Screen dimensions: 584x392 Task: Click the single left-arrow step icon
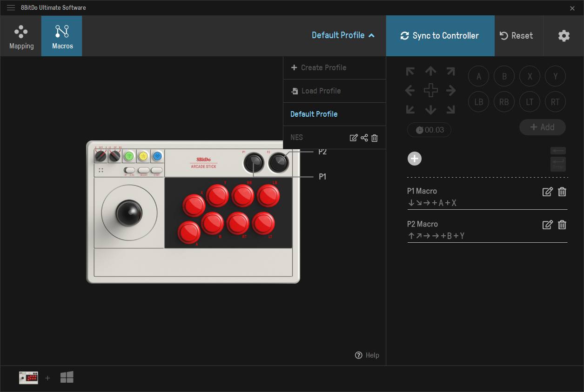pyautogui.click(x=558, y=151)
